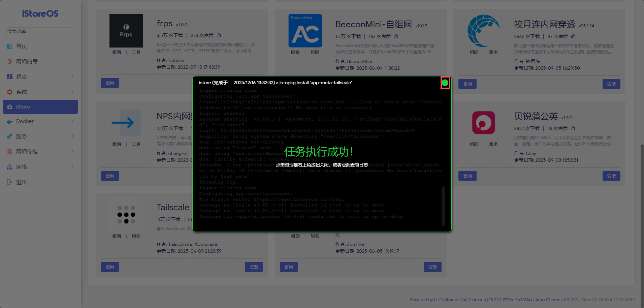644x308 pixels.
Task: Click the BeeconMini AC app icon
Action: coord(305,30)
